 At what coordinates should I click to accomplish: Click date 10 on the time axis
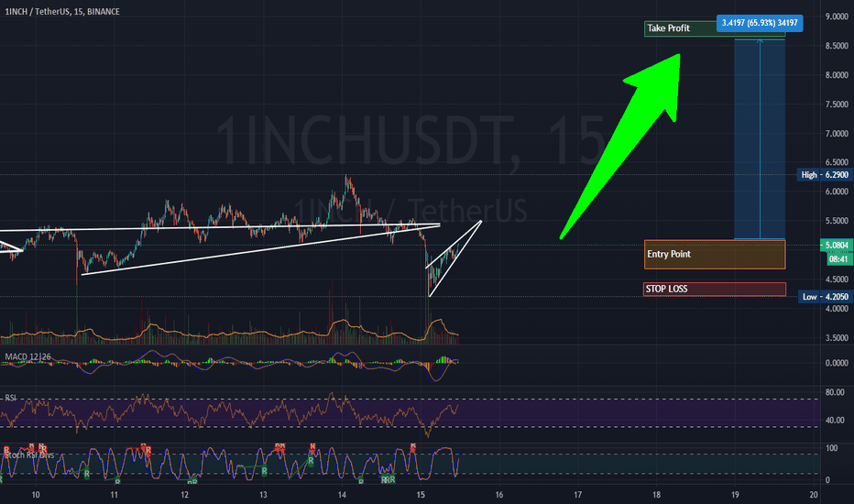pos(36,495)
